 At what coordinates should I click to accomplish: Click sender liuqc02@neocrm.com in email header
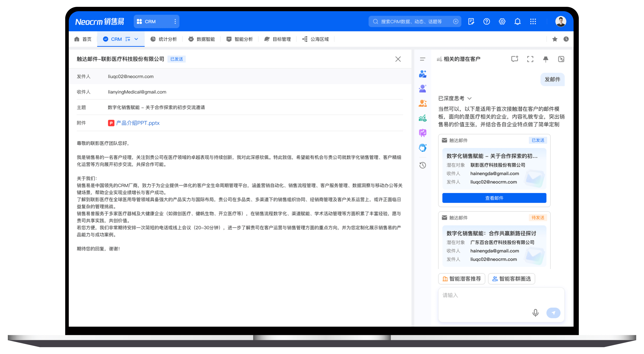point(131,76)
